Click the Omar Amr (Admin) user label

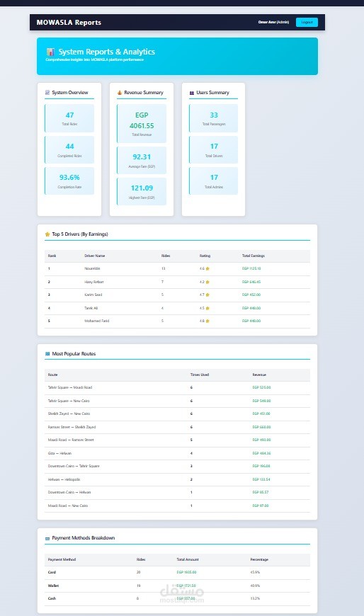point(273,23)
